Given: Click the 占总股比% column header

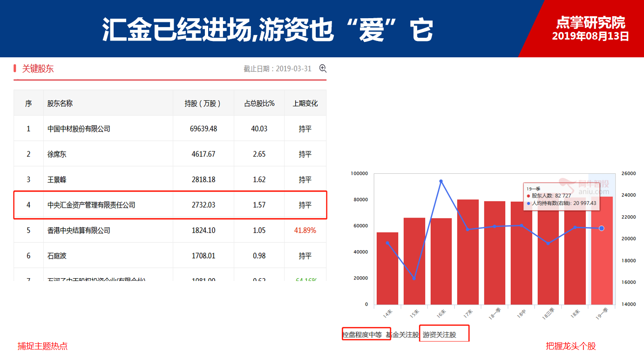Looking at the screenshot, I should point(259,103).
